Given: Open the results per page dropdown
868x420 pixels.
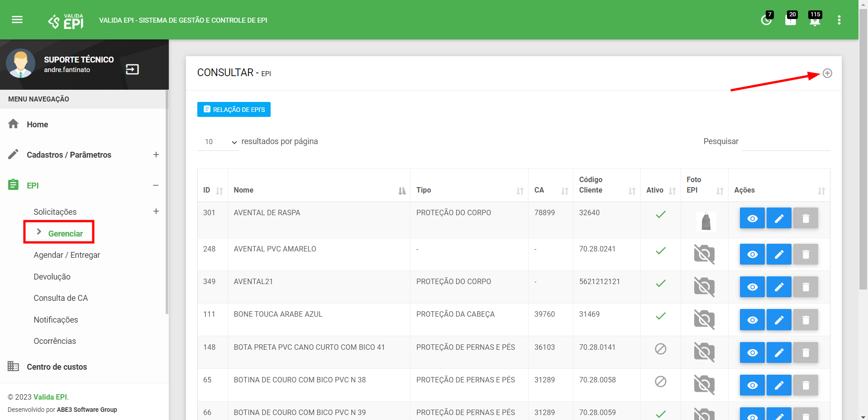Looking at the screenshot, I should (218, 142).
